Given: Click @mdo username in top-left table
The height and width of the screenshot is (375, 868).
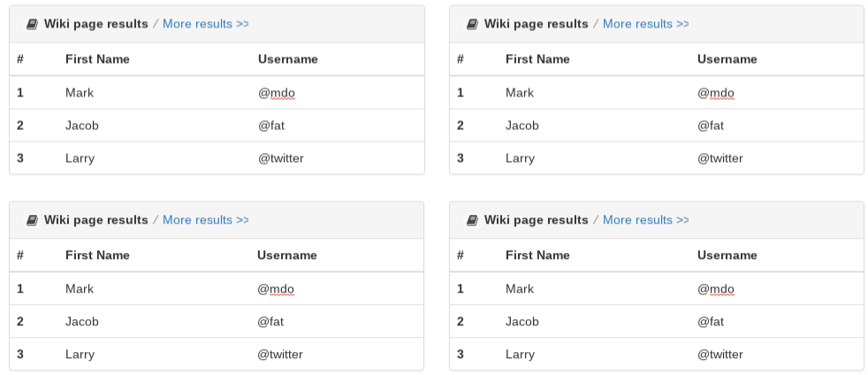Looking at the screenshot, I should 277,93.
